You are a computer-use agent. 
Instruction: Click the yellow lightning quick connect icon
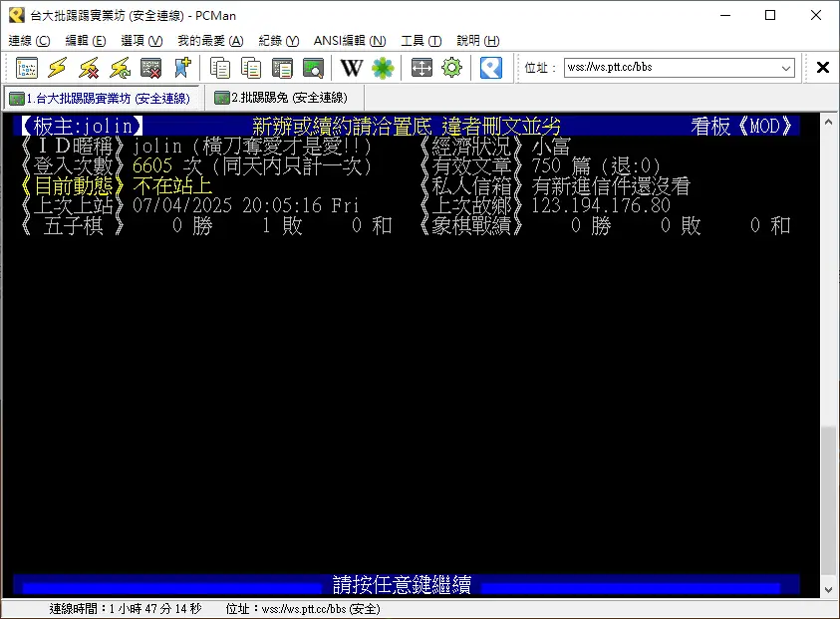tap(58, 68)
